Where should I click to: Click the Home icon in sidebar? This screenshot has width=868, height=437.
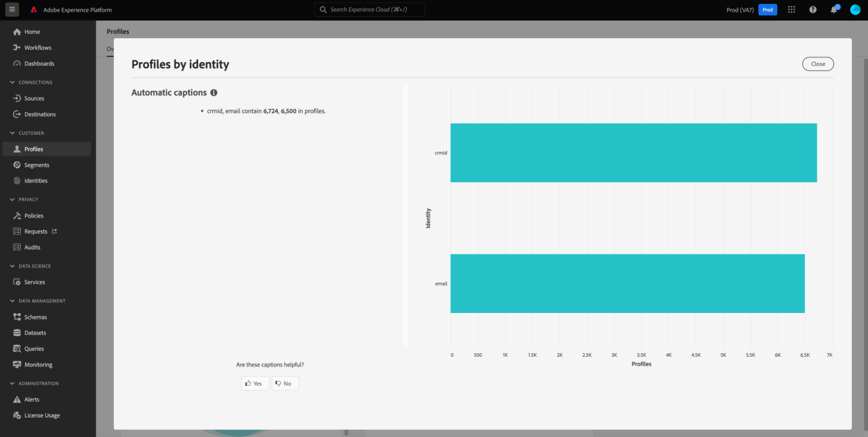point(17,32)
